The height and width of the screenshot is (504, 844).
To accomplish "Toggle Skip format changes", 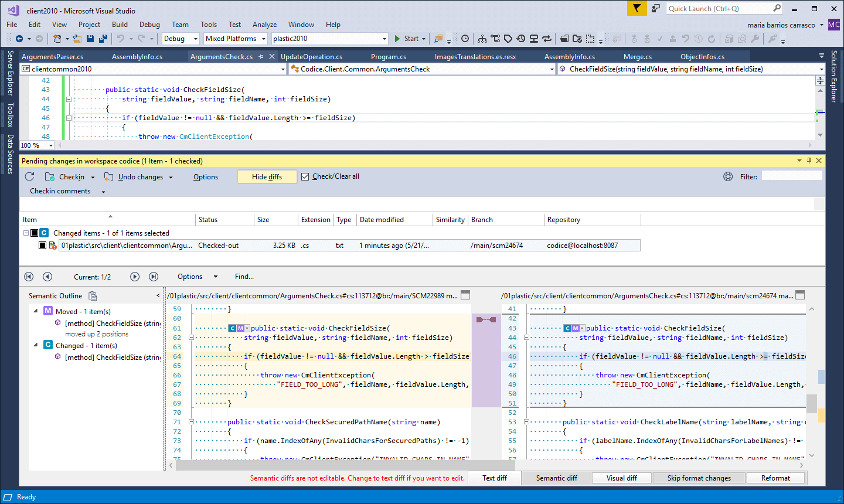I will pyautogui.click(x=699, y=478).
